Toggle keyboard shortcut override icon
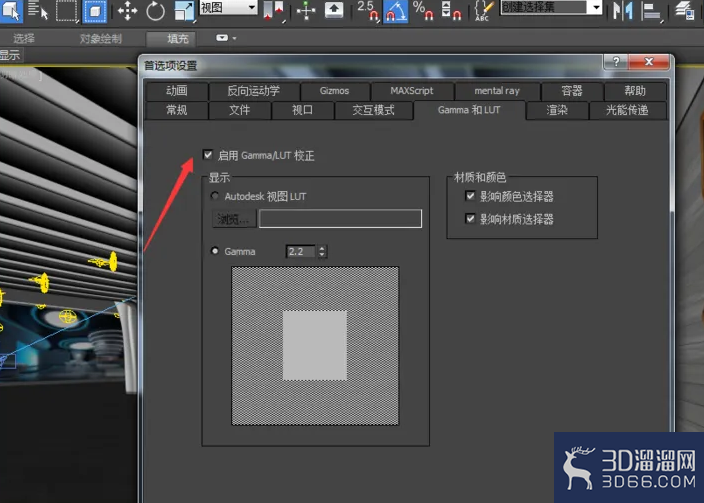 click(334, 10)
